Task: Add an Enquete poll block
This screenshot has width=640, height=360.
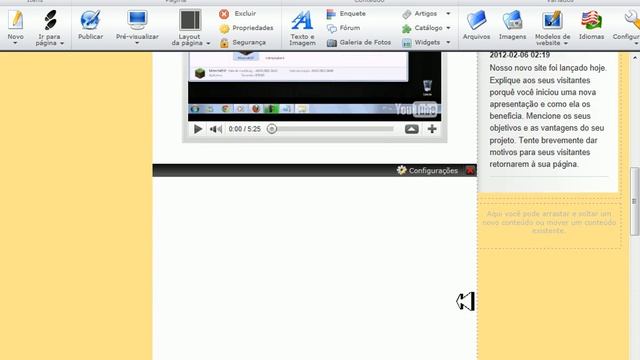Action: coord(346,14)
